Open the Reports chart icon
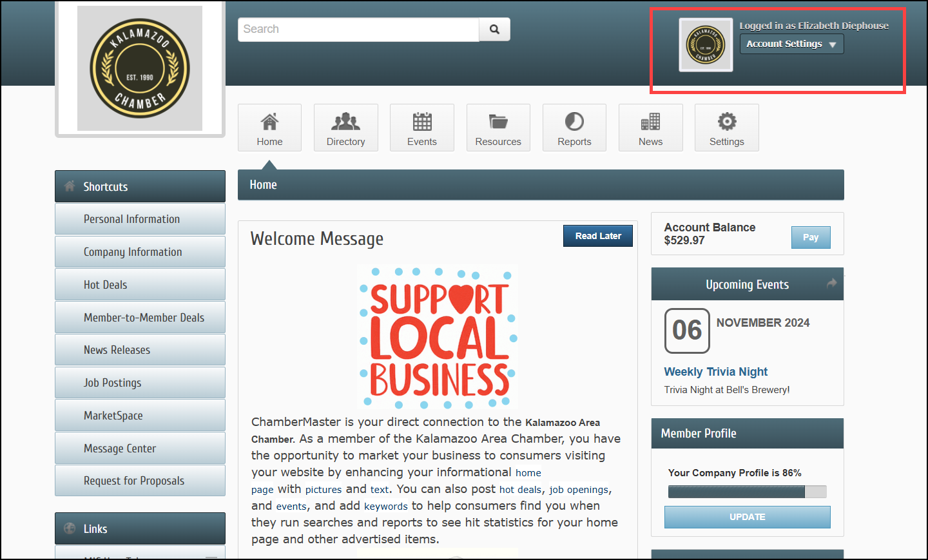This screenshot has width=928, height=560. pyautogui.click(x=574, y=128)
